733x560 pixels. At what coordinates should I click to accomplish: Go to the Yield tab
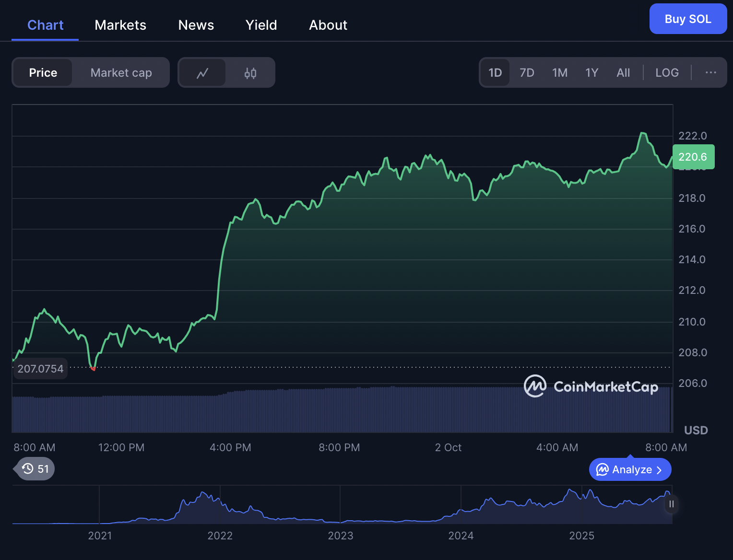pos(261,25)
